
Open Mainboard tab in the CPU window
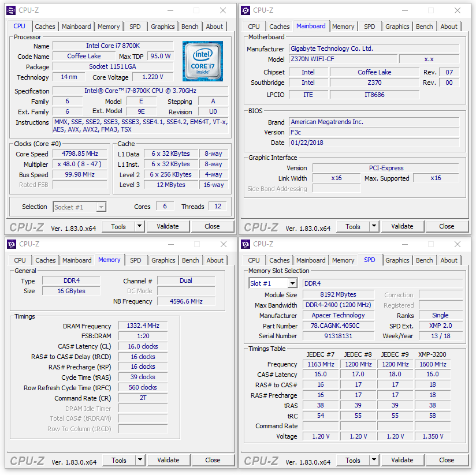(x=76, y=27)
